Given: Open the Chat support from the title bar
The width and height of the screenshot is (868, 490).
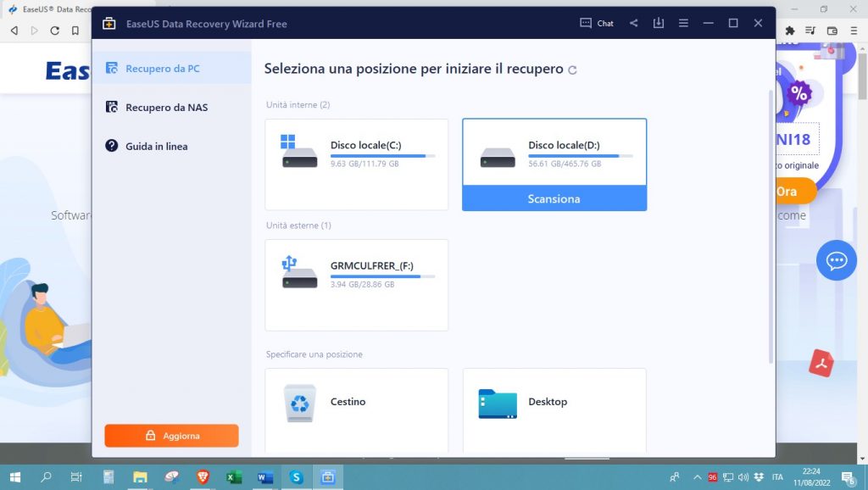Looking at the screenshot, I should pyautogui.click(x=597, y=23).
